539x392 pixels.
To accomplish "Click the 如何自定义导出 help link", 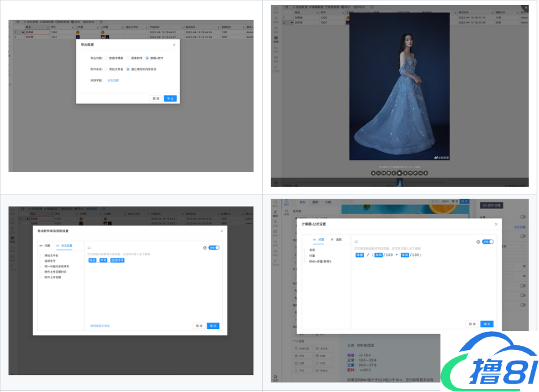I will [x=100, y=326].
